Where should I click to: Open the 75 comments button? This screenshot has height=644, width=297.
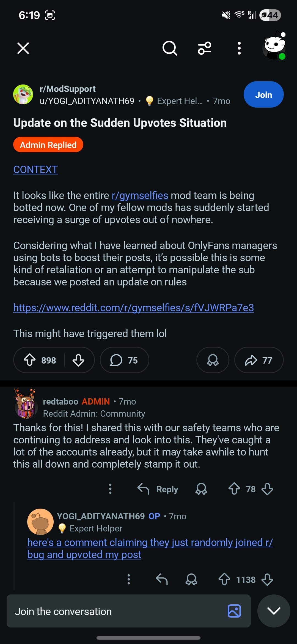(x=124, y=360)
